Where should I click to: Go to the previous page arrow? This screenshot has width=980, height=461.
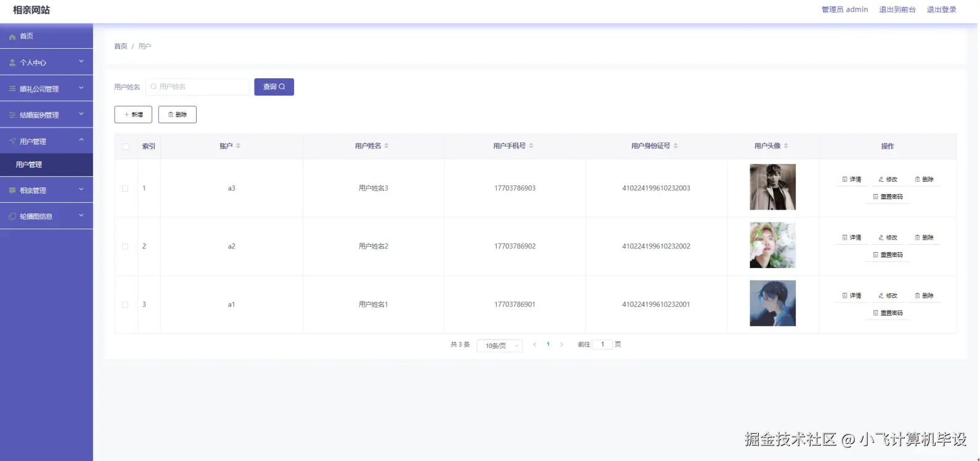tap(534, 345)
